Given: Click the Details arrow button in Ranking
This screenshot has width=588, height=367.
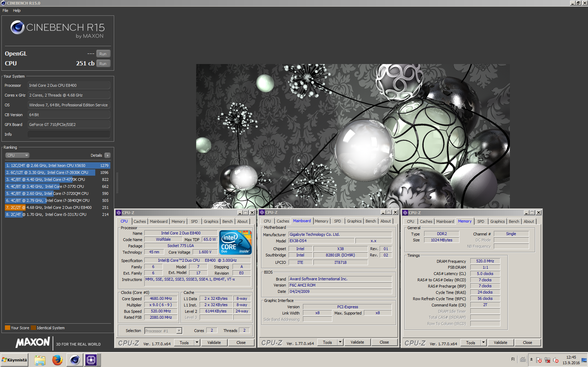Looking at the screenshot, I should click(108, 155).
